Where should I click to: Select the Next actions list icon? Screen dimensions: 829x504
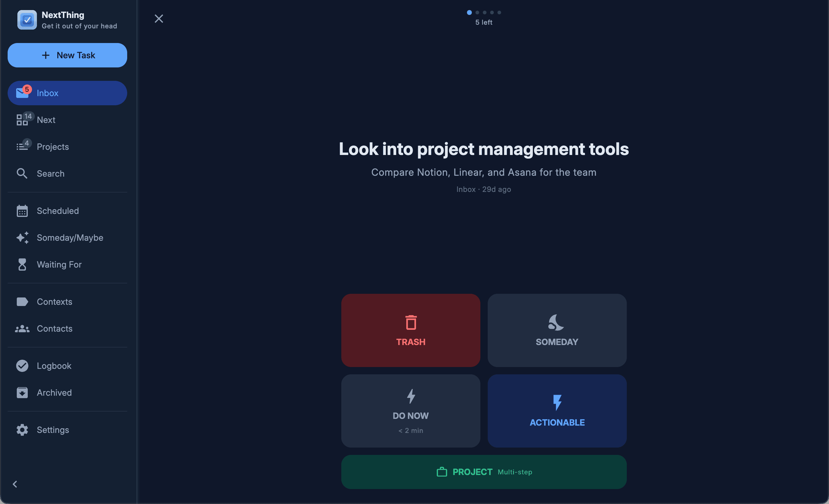point(22,120)
